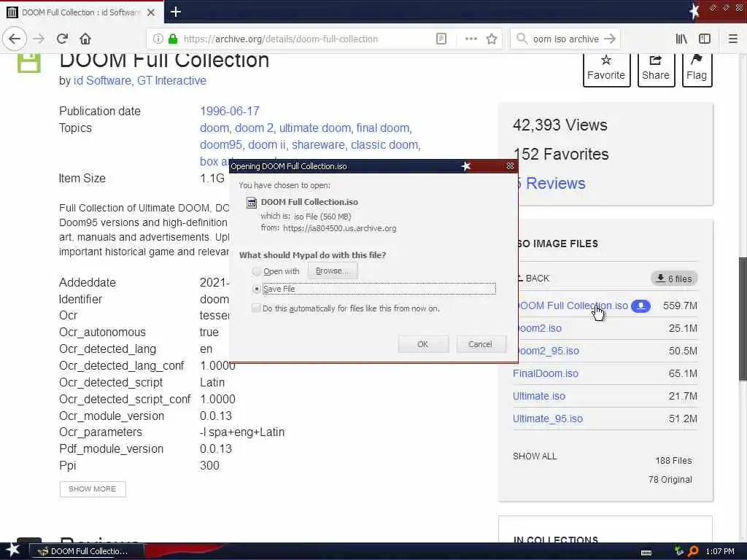
Task: Close the DOOM Full Collection tab
Action: 151,12
